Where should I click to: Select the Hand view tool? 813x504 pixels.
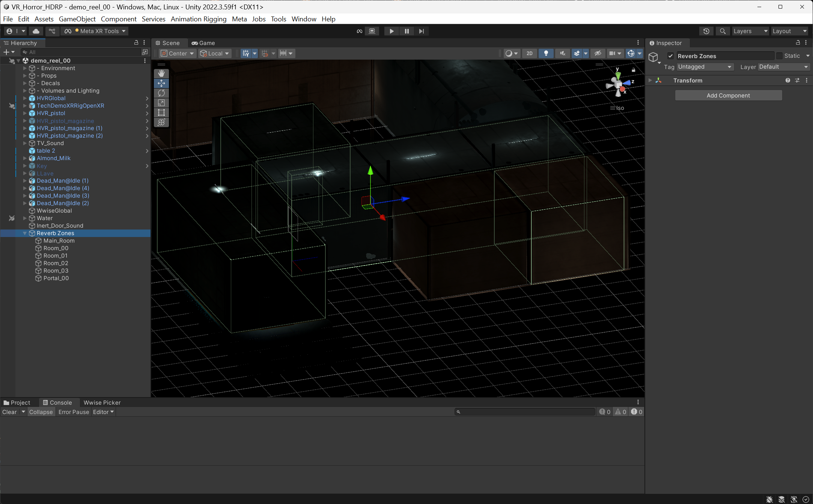coord(161,73)
